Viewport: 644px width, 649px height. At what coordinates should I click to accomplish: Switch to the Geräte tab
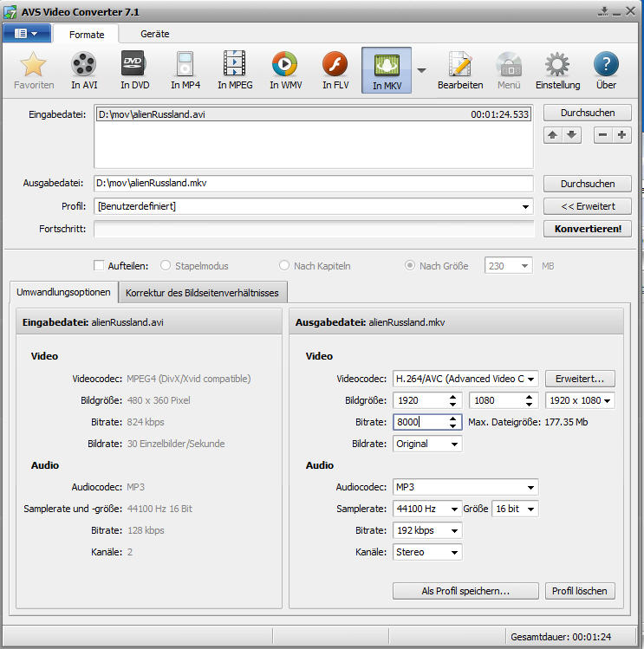coord(155,34)
